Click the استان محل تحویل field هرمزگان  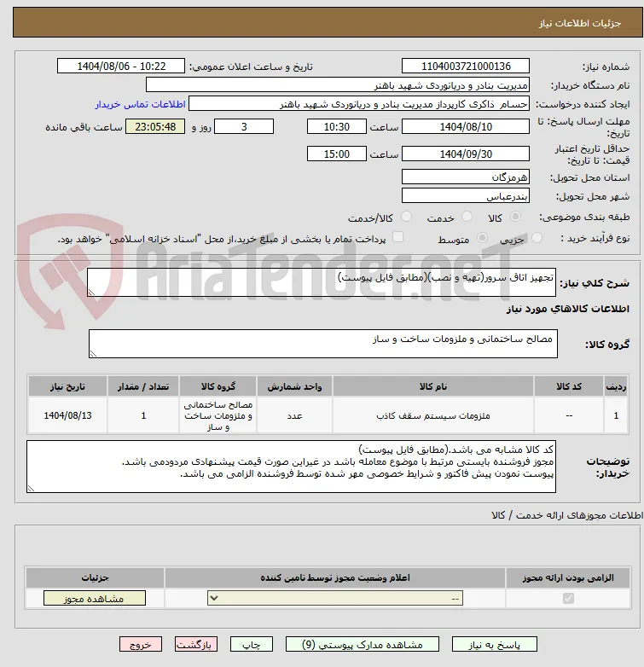coord(466,177)
